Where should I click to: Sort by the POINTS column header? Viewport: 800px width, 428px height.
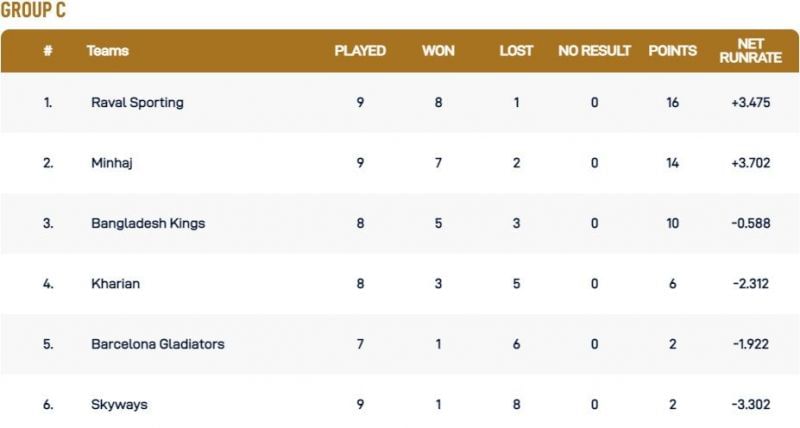[x=673, y=51]
